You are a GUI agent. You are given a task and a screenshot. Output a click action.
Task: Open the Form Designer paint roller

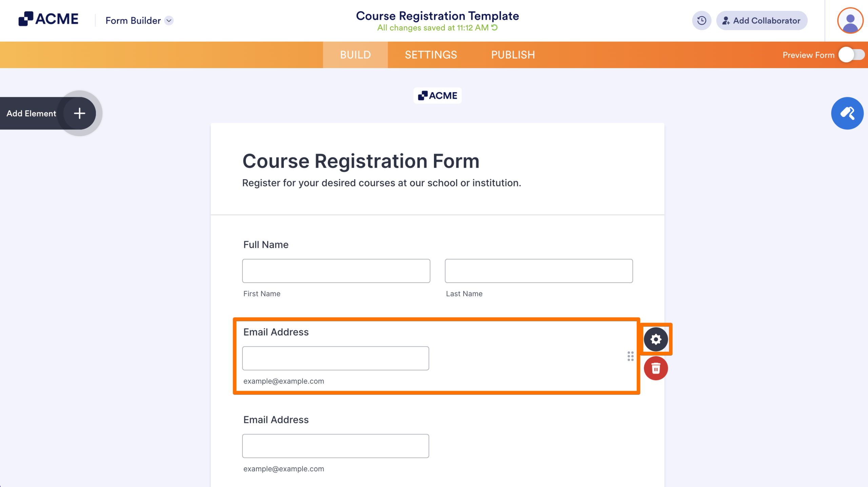coord(847,113)
